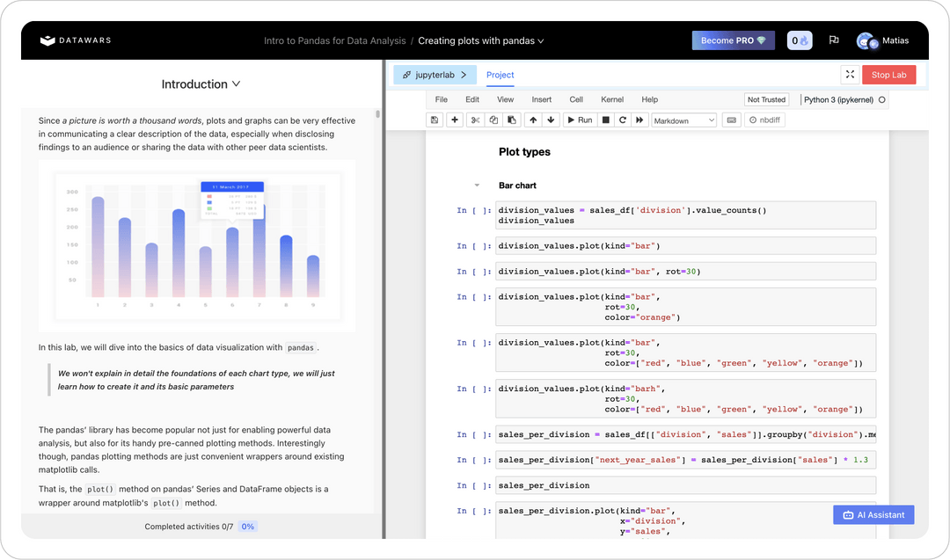Click 'Completed activities 0/7' text
The image size is (950, 560).
point(188,527)
